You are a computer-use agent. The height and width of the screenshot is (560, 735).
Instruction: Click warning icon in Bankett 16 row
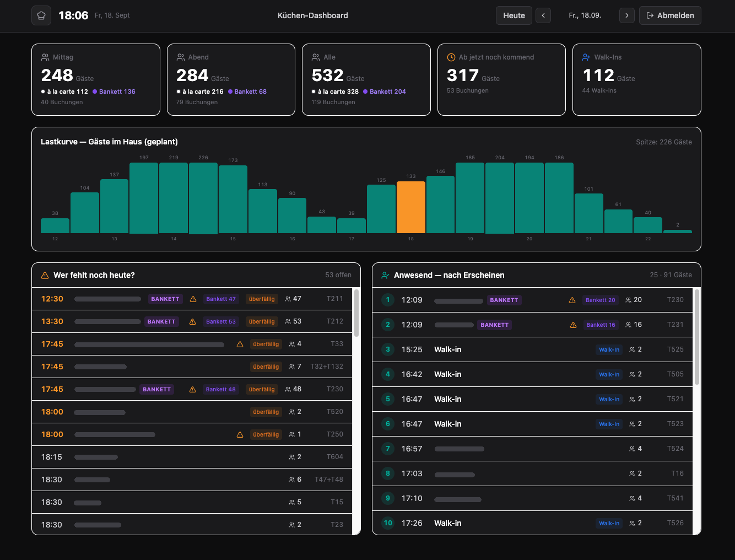tap(573, 325)
